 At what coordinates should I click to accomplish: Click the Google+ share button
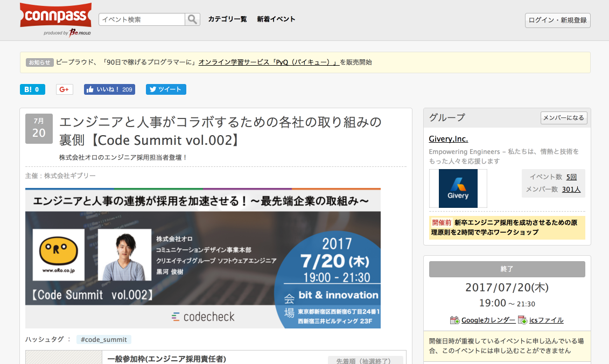pyautogui.click(x=65, y=89)
